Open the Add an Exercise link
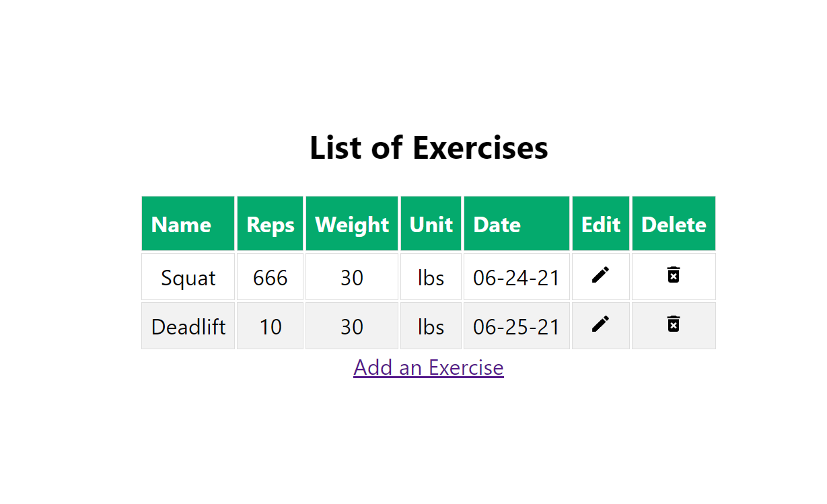This screenshot has width=827, height=504. pyautogui.click(x=428, y=367)
